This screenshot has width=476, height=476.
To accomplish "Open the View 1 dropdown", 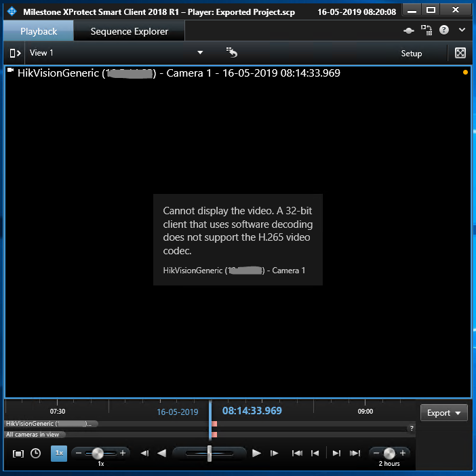I will click(x=199, y=53).
